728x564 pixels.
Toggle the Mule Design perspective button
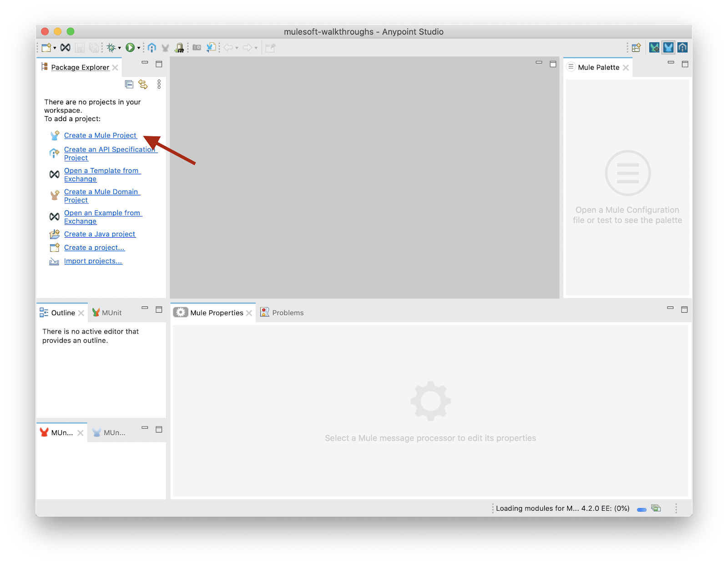[x=668, y=48]
